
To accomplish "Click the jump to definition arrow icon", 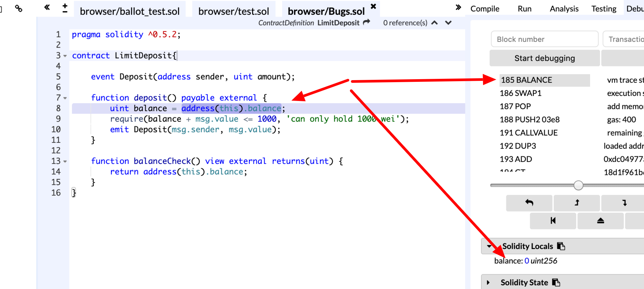I will pos(366,22).
